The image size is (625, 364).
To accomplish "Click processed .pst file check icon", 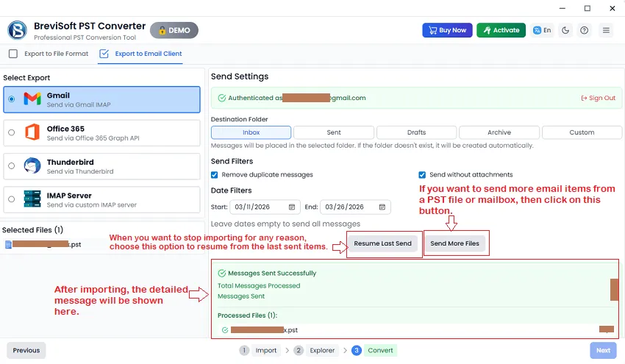I will click(225, 330).
